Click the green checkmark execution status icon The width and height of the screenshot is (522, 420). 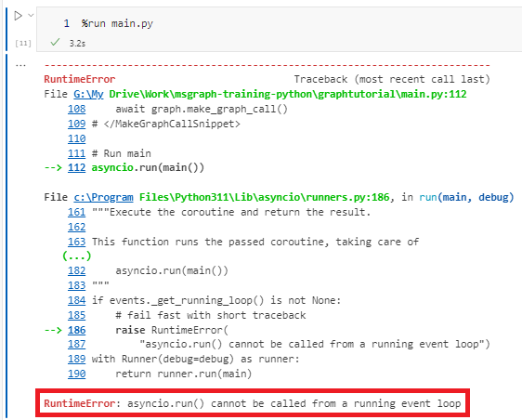coord(55,43)
